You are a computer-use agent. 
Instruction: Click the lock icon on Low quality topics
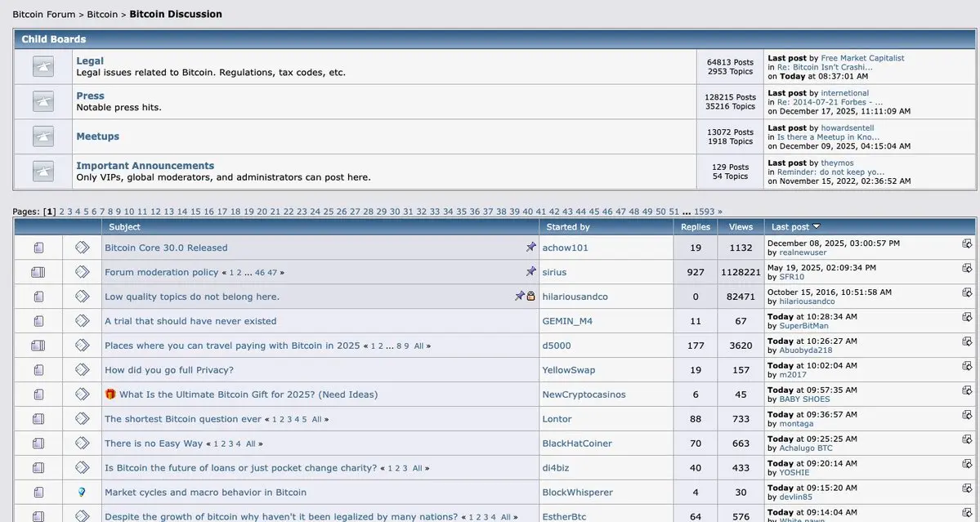coord(530,296)
